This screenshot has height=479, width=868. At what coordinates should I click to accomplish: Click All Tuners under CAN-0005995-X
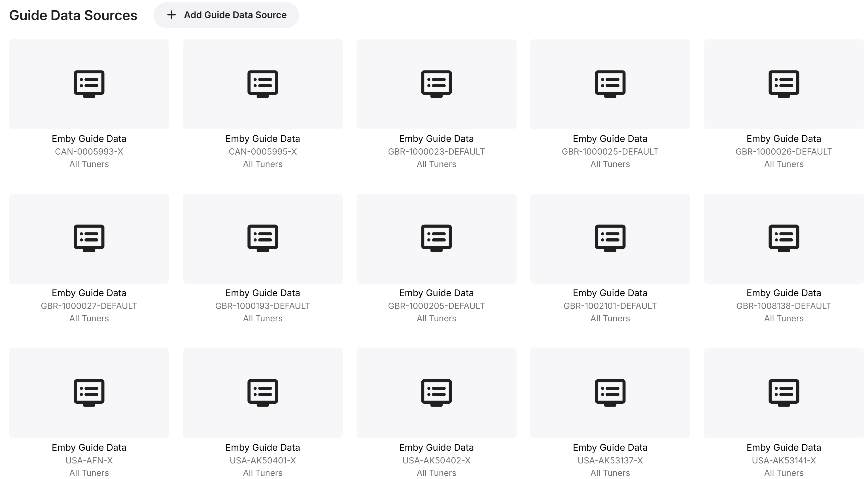[x=262, y=164]
